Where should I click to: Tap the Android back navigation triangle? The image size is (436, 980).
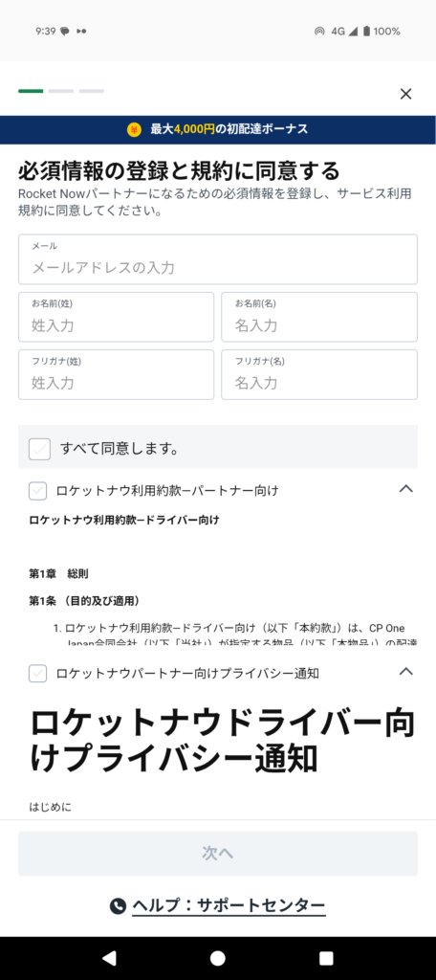pos(109,958)
